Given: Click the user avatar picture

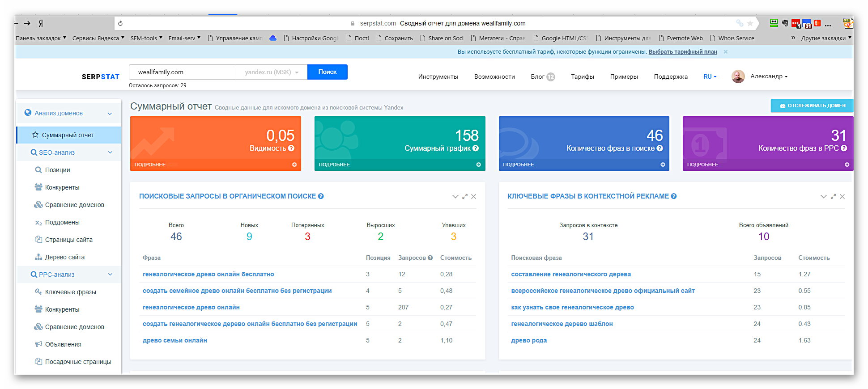Looking at the screenshot, I should (738, 76).
